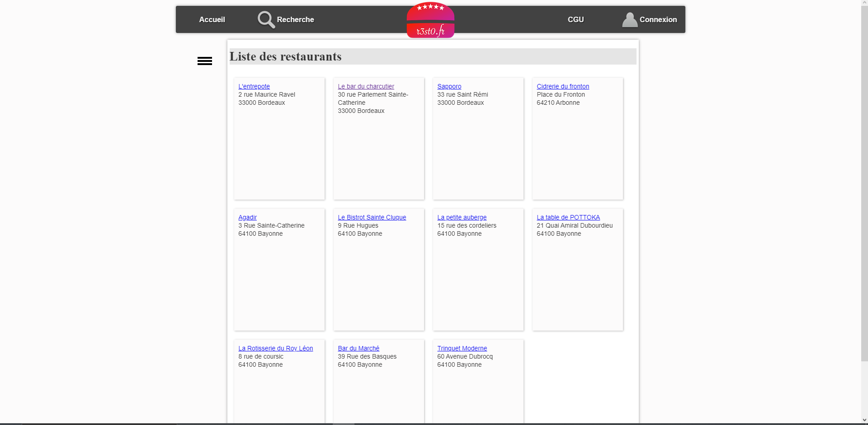868x425 pixels.
Task: Go to Accueil in navigation bar
Action: [x=212, y=19]
